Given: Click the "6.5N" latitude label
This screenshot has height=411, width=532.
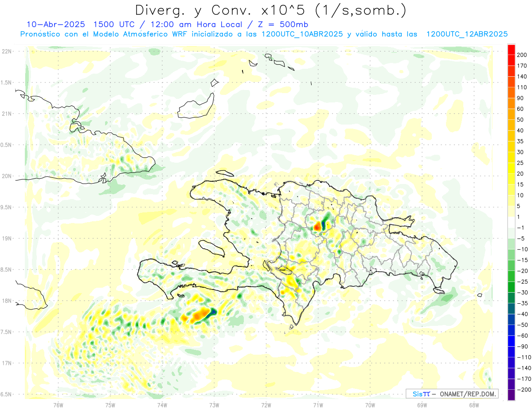Looking at the screenshot, I should [6, 394].
